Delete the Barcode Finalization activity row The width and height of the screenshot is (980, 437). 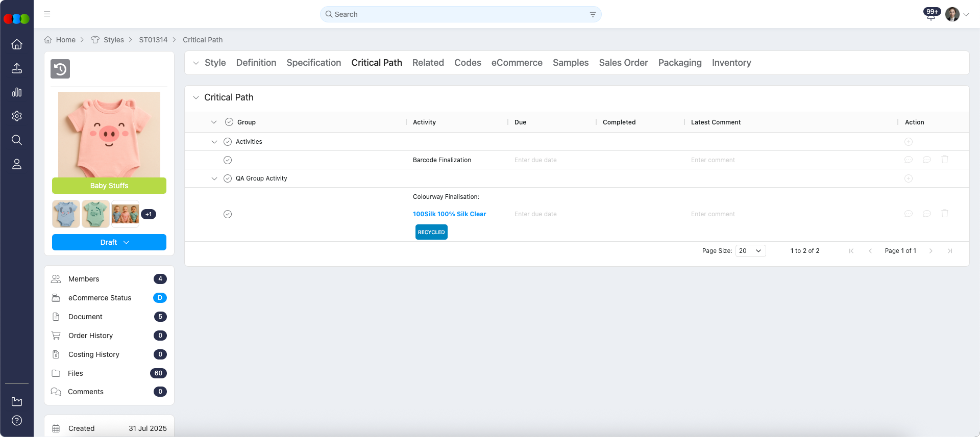[x=944, y=160]
